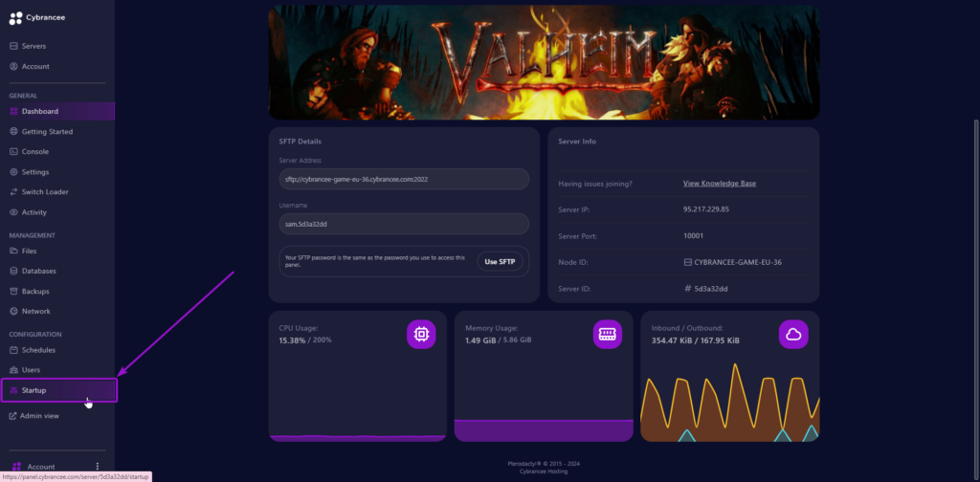This screenshot has height=482, width=980.
Task: Click the Inbound 354.47 KiB value
Action: point(672,340)
